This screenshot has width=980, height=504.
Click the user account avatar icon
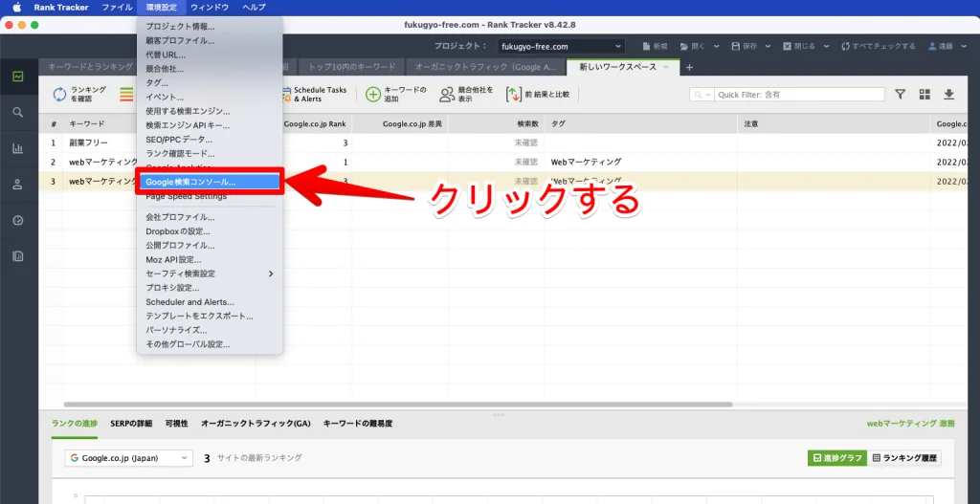coord(932,46)
